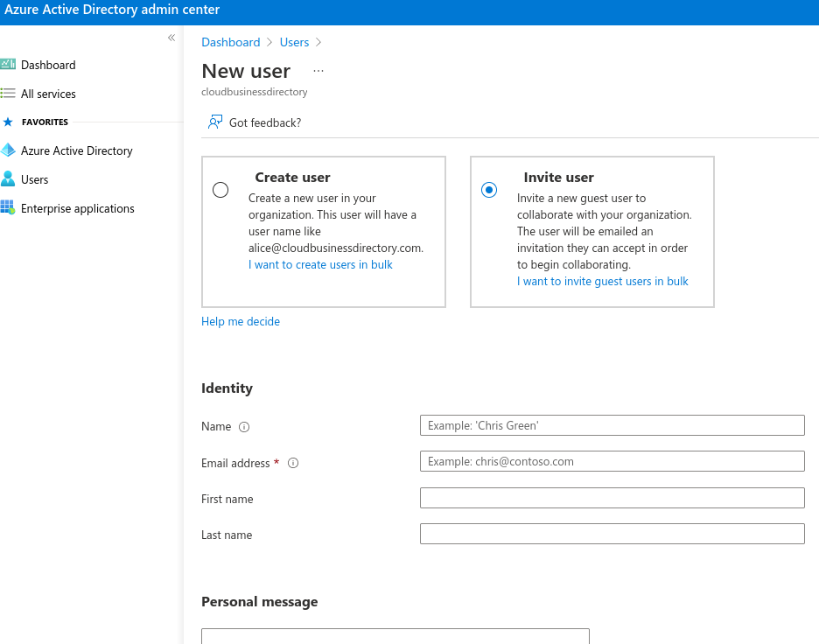Click the Favorites star icon
Screen dimensions: 819x644
(8, 122)
